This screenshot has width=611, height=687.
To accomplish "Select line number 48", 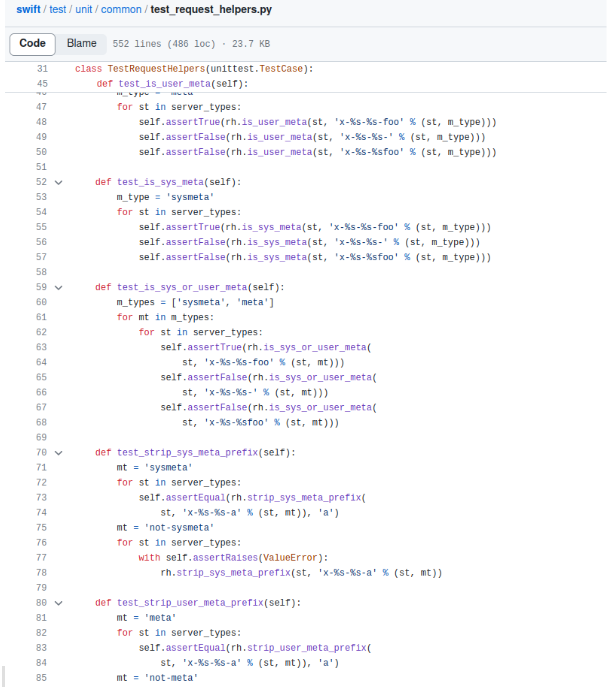I will 41,122.
